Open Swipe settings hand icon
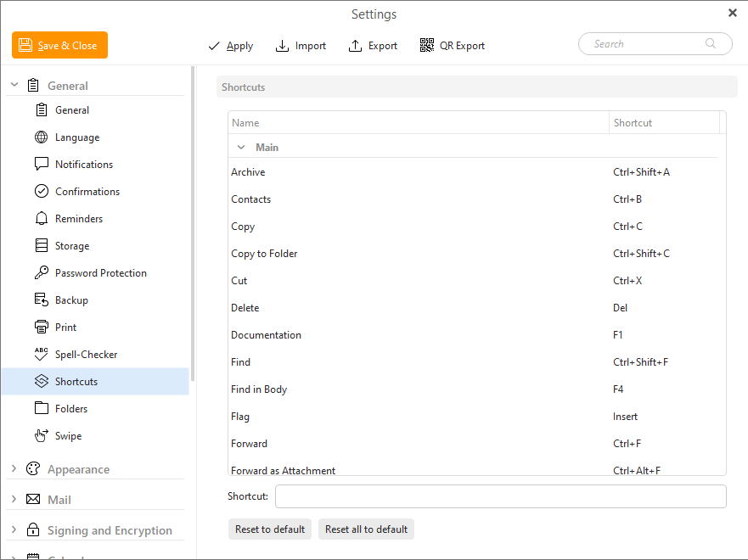 41,436
